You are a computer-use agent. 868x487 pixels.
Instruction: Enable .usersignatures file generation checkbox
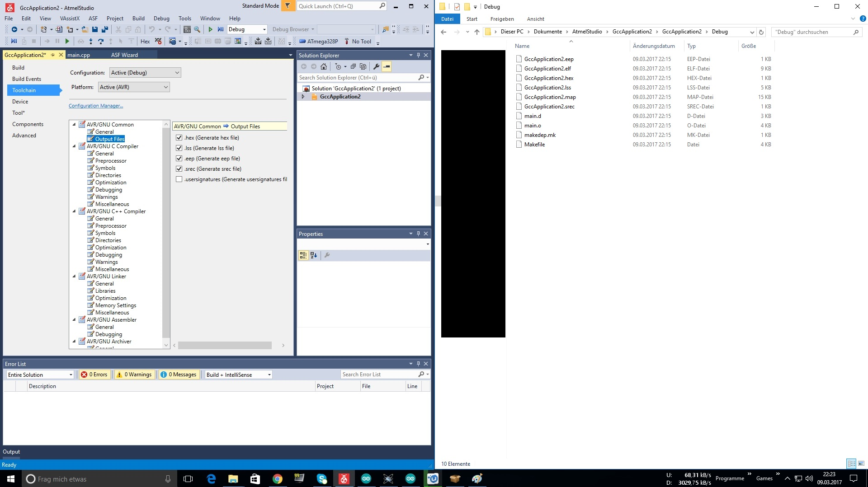[179, 179]
